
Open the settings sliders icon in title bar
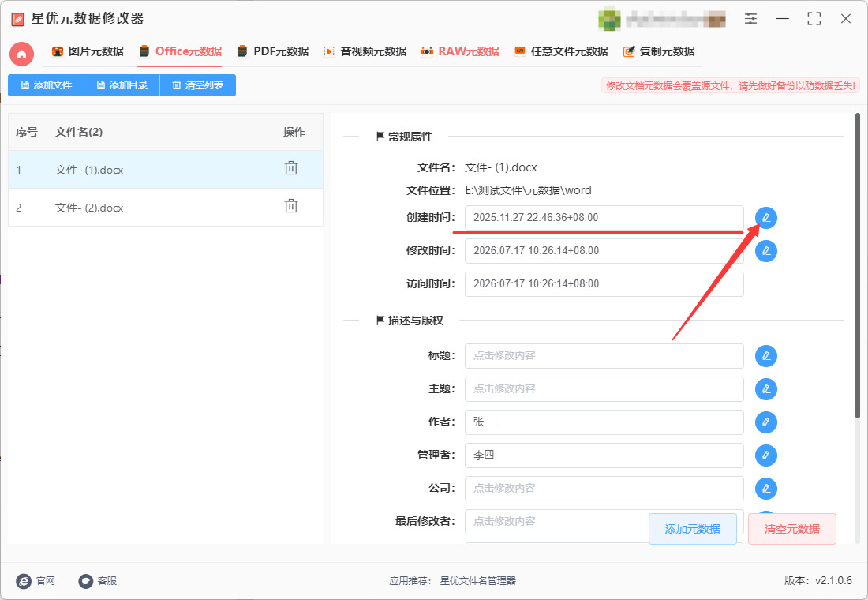[750, 18]
